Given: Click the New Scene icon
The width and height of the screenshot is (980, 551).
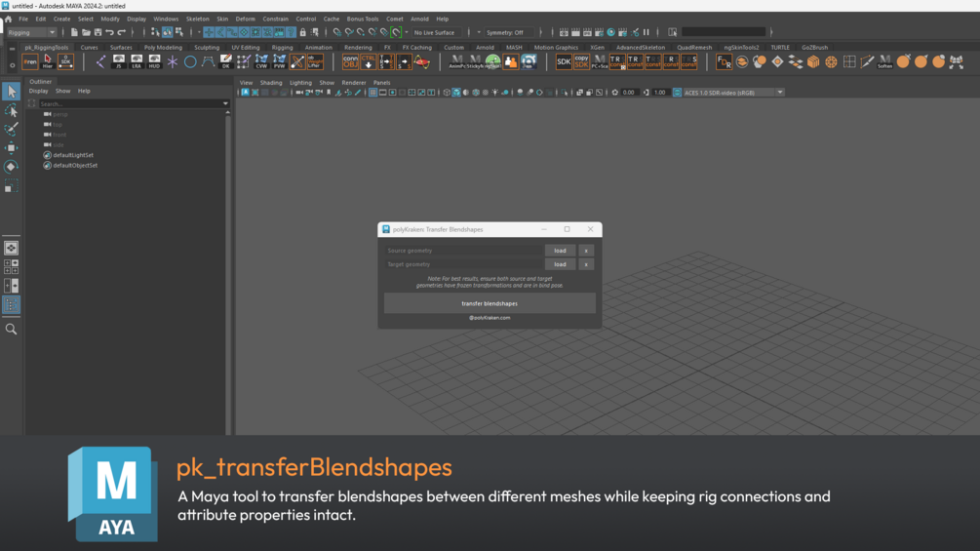Looking at the screenshot, I should (74, 32).
